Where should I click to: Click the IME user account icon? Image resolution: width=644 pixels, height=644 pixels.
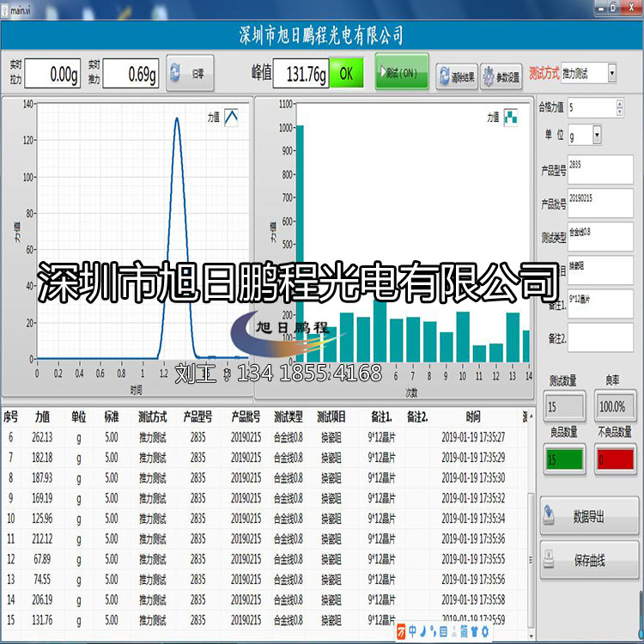454,632
